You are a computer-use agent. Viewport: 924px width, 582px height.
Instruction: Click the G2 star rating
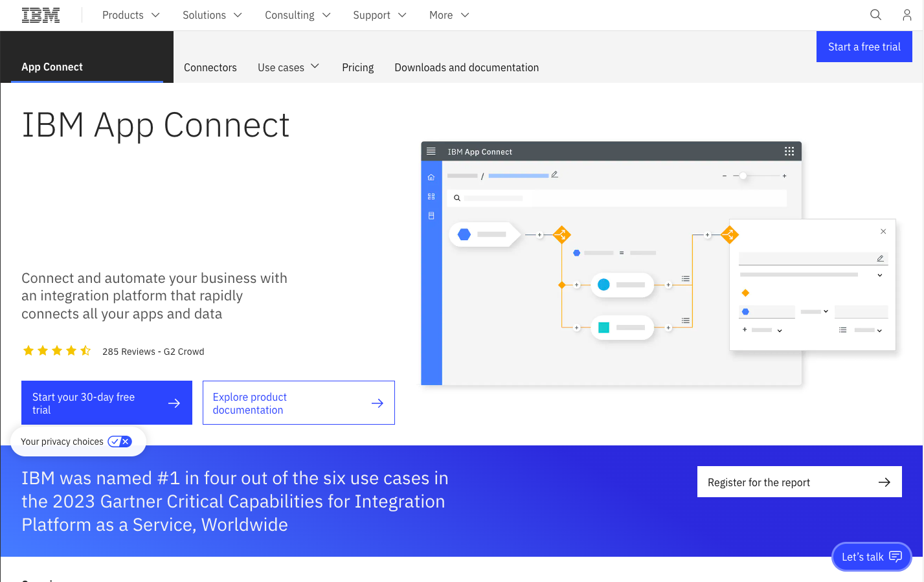click(57, 351)
